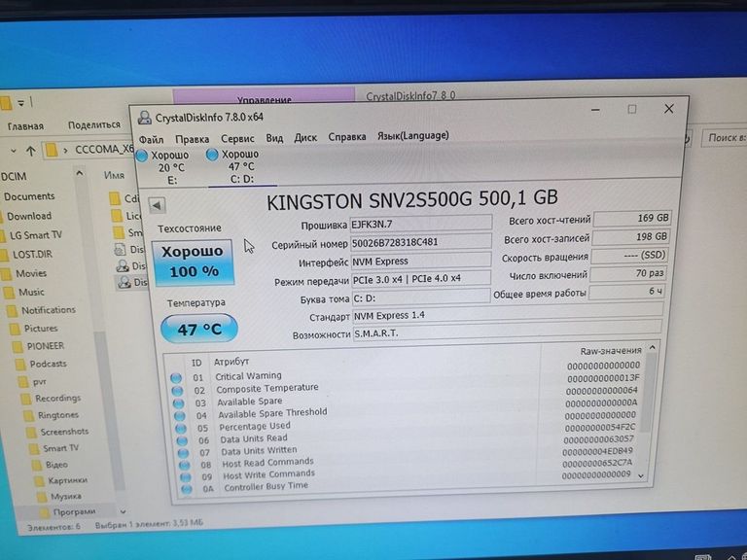Click the status icon for Host Write Commands
The image size is (747, 560).
click(186, 476)
